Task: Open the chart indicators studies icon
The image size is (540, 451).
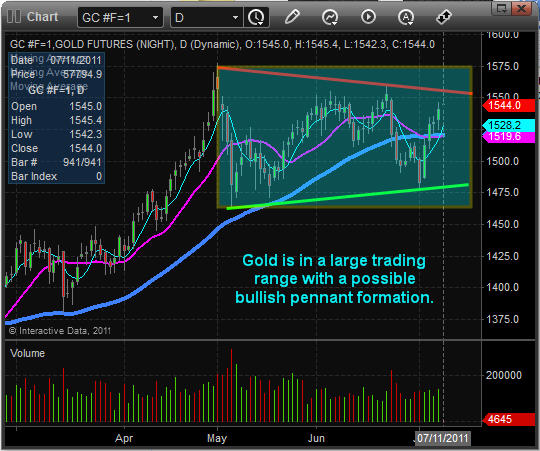Action: (330, 17)
